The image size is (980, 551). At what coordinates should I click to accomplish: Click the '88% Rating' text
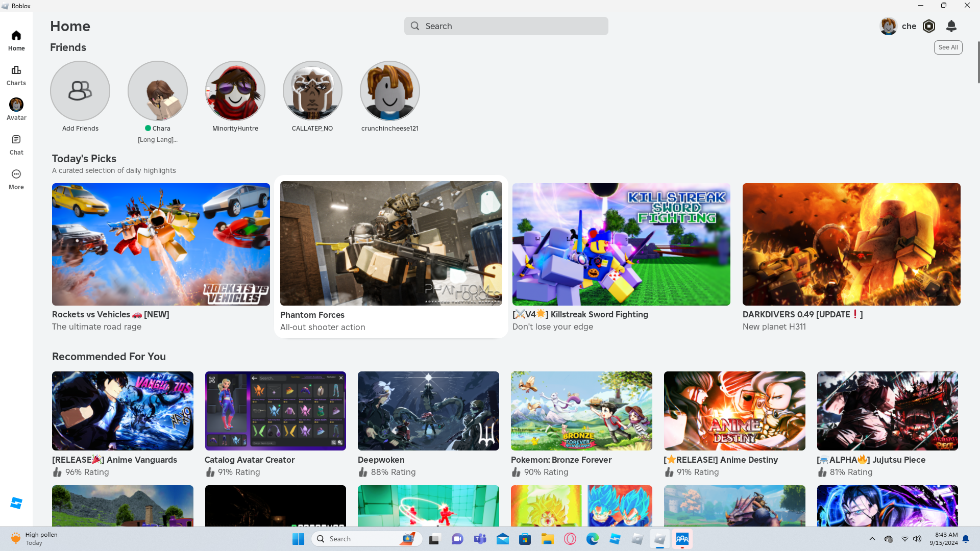tap(394, 472)
